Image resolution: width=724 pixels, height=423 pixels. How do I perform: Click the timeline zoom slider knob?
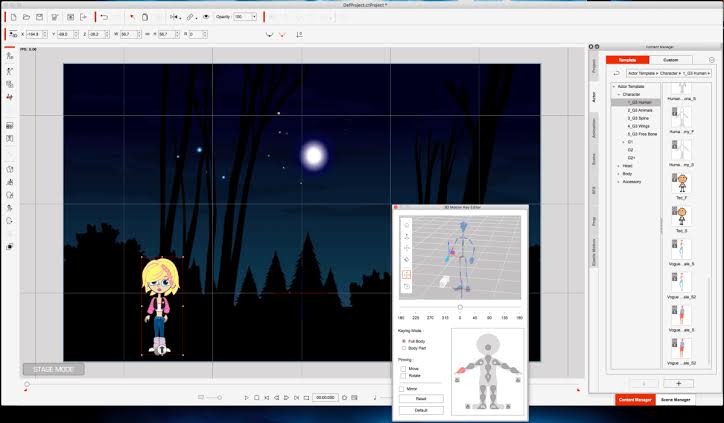point(219,398)
